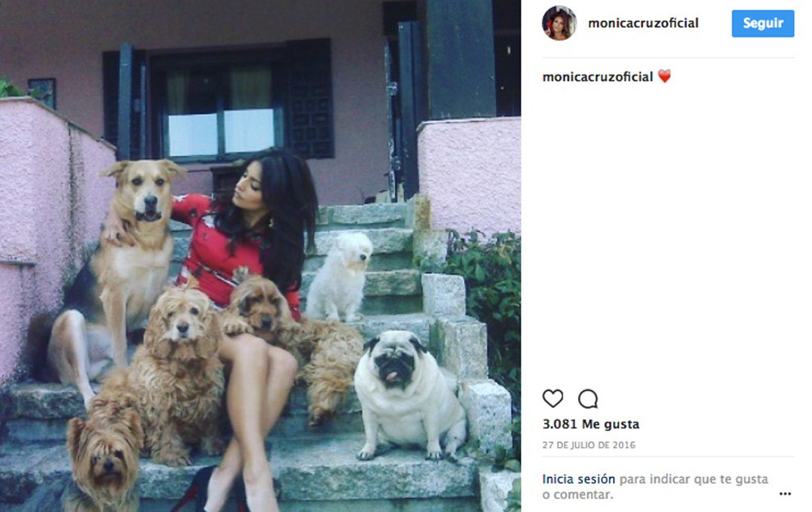
Task: View the 3.081 Me gusta likes count
Action: [590, 424]
